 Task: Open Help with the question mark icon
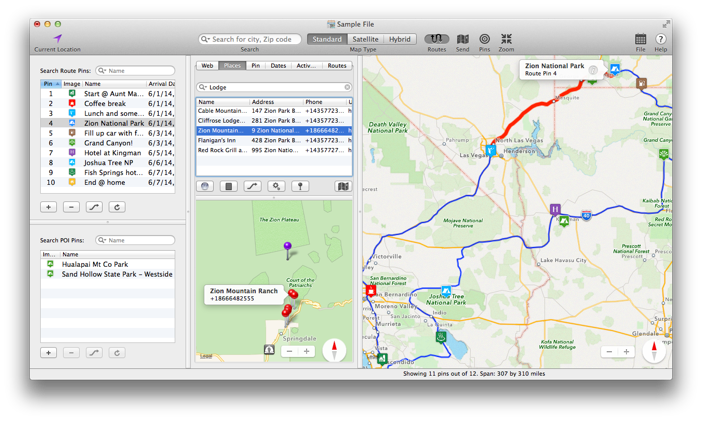click(660, 39)
